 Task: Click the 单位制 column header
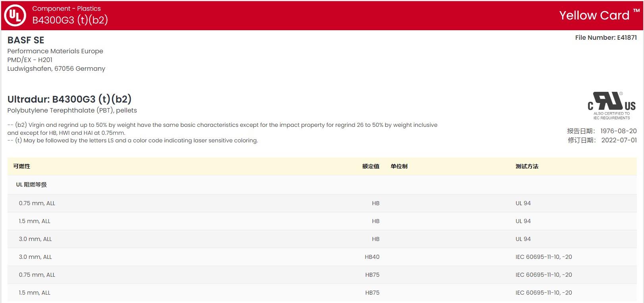coord(399,166)
